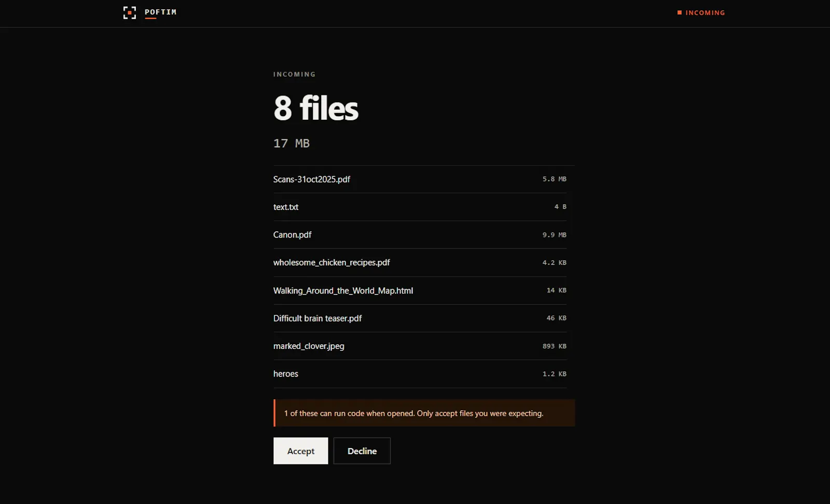Viewport: 830px width, 504px height.
Task: Click the INCOMING section label above heading
Action: coord(295,74)
